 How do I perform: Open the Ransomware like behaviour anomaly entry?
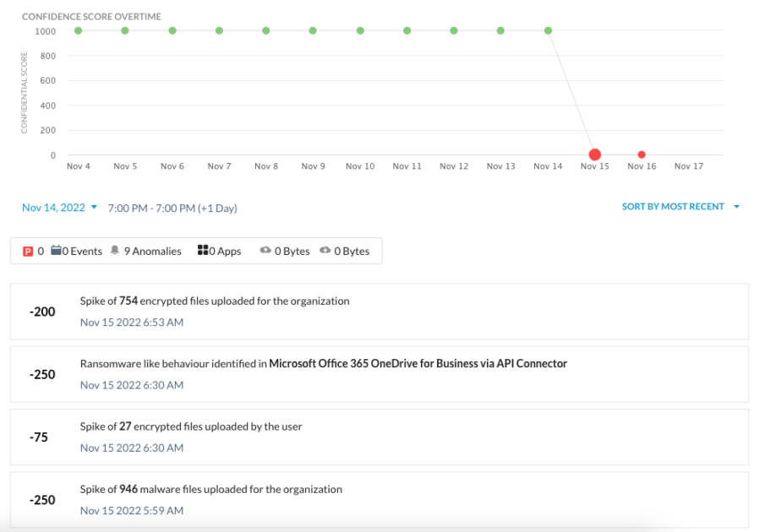point(379,374)
